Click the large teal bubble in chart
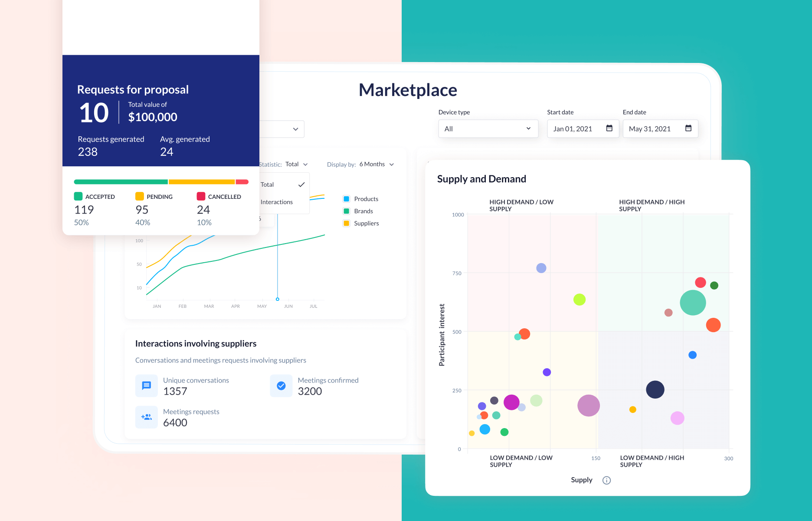The image size is (812, 521). tap(693, 303)
